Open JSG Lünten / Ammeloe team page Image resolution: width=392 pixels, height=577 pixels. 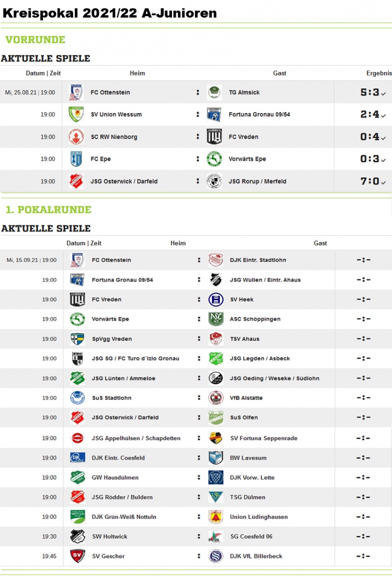[123, 378]
